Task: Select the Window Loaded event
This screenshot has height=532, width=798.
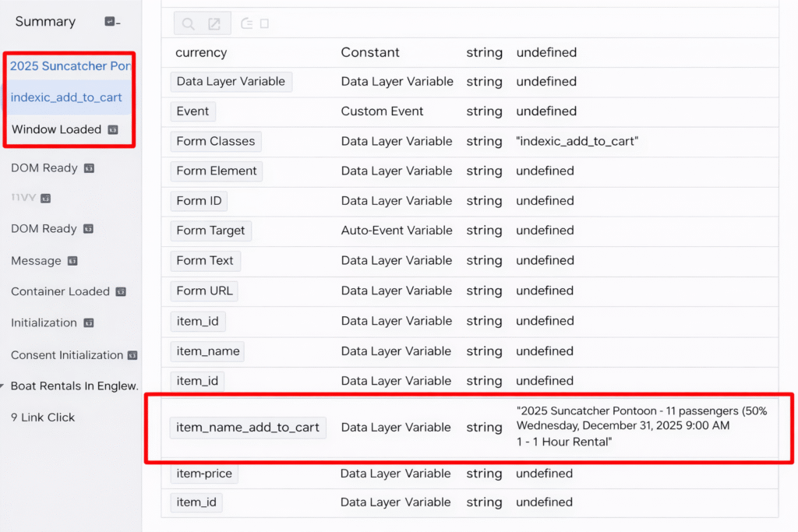Action: click(x=56, y=129)
